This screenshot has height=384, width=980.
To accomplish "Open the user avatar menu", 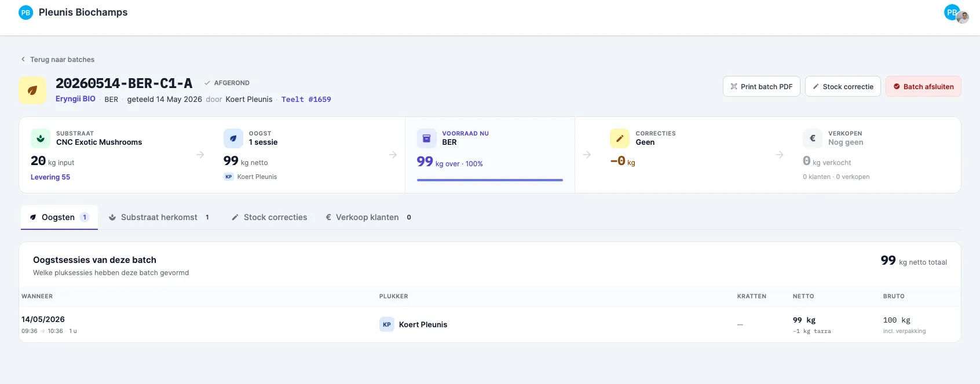I will point(956,13).
